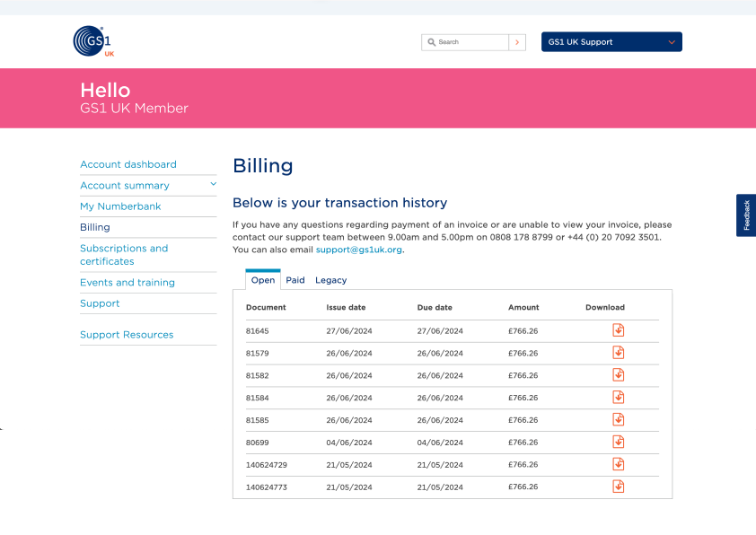Viewport: 756px width, 535px height.
Task: Open the Feedback side tab
Action: pyautogui.click(x=746, y=215)
